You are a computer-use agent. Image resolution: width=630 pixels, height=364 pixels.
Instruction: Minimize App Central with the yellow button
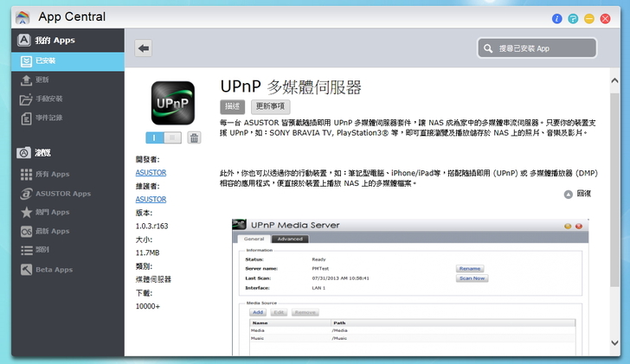(589, 18)
